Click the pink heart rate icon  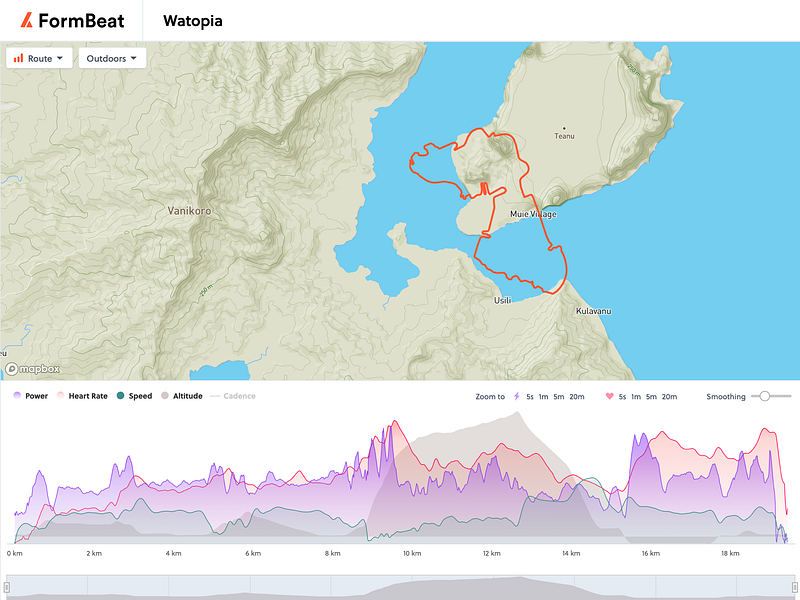point(609,396)
